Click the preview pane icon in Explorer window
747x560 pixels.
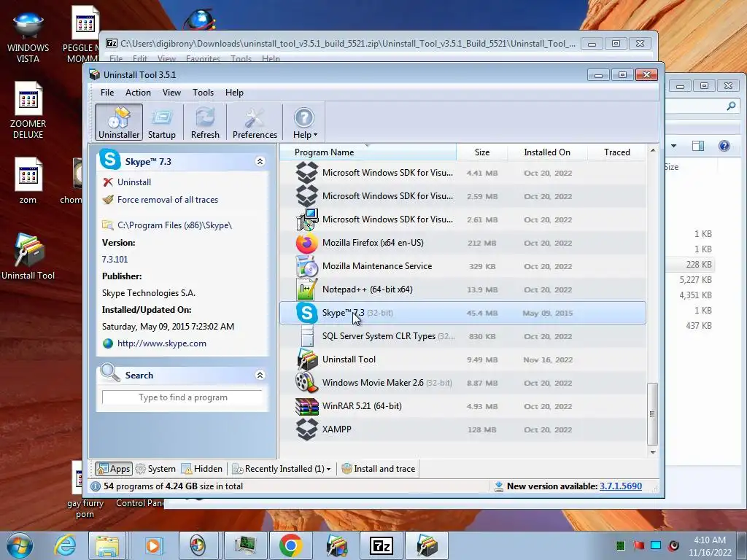(x=698, y=146)
